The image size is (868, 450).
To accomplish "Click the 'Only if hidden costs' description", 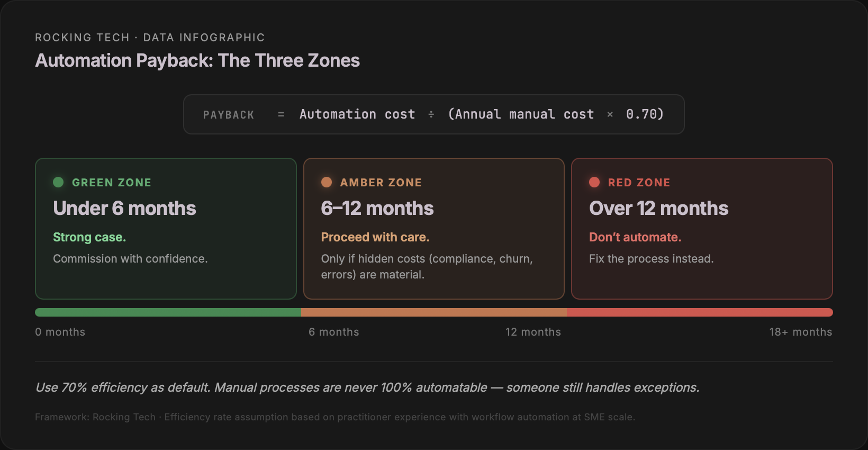I will tap(427, 267).
